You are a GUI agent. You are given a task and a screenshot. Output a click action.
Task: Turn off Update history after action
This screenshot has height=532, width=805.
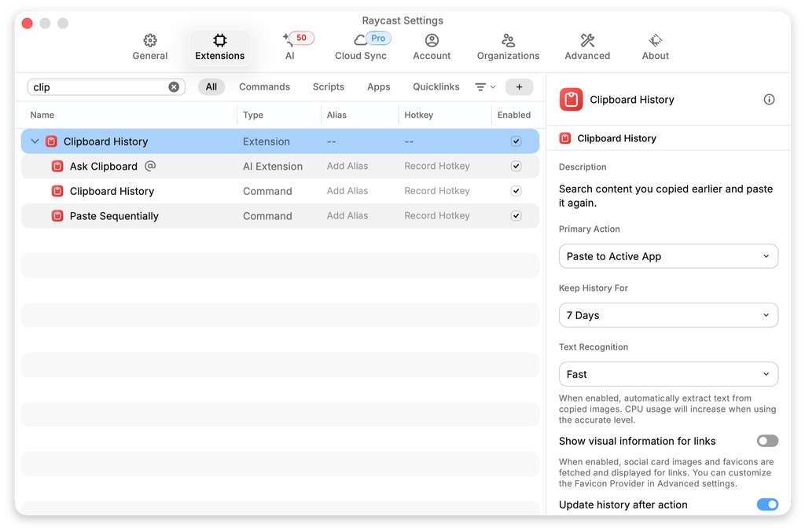click(767, 504)
